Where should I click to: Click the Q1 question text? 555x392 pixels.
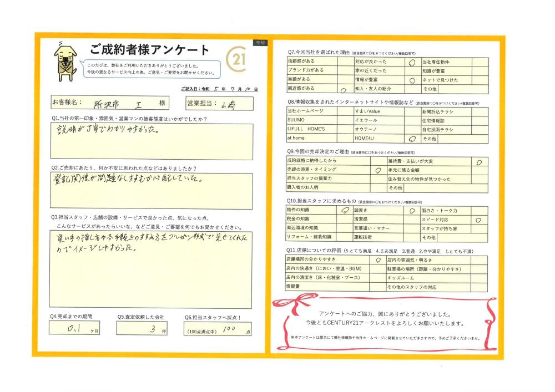tap(129, 119)
